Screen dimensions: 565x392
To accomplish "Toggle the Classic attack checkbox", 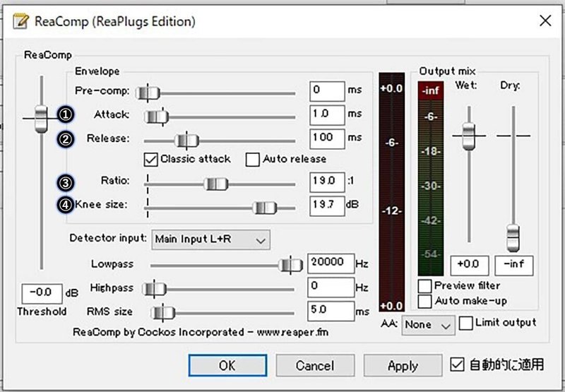I will click(x=150, y=160).
